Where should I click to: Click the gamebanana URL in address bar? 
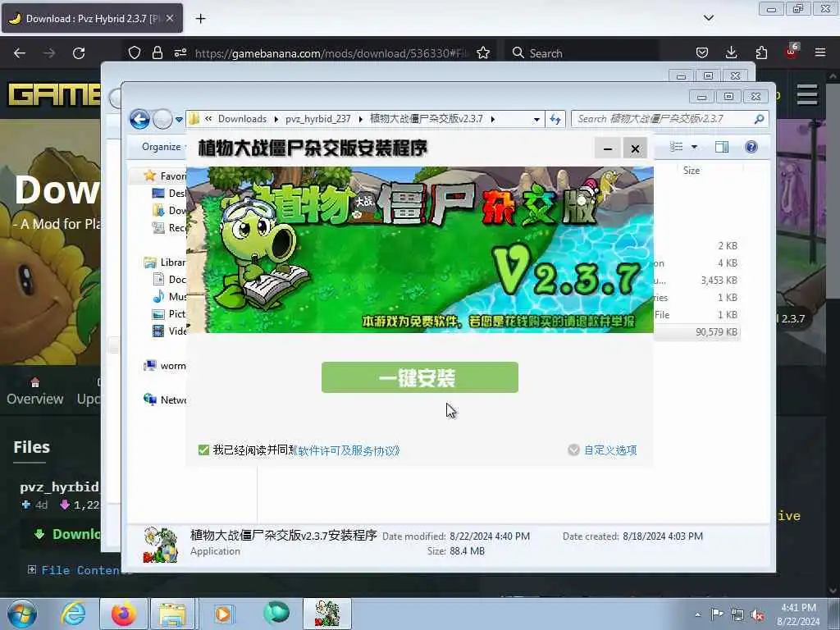coord(331,53)
